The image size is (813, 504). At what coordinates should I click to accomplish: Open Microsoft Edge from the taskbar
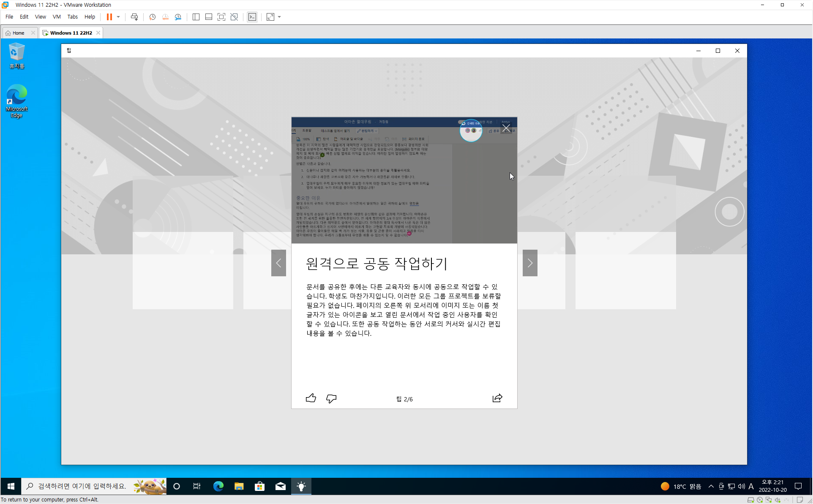(218, 486)
